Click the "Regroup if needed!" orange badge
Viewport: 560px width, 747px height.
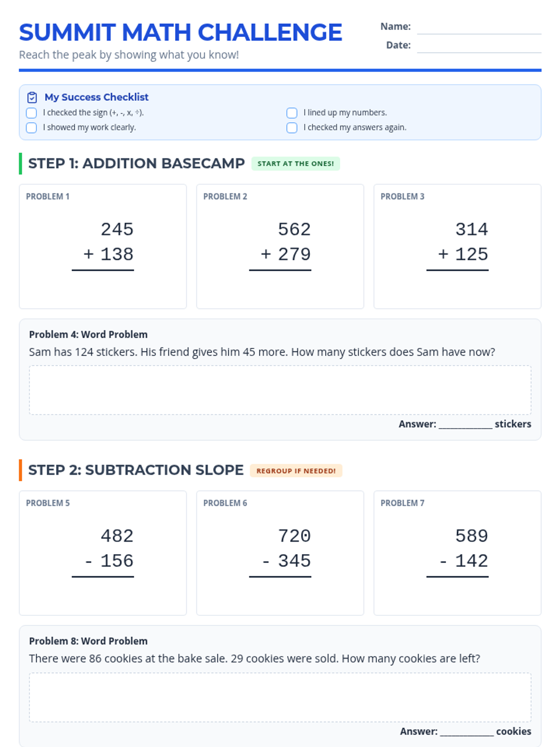pyautogui.click(x=296, y=471)
